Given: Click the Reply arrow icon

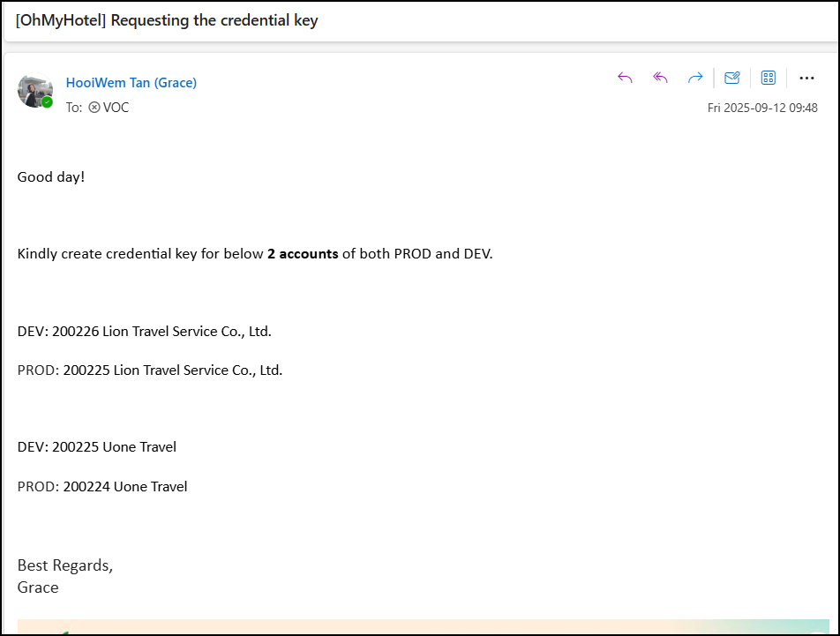Looking at the screenshot, I should (625, 78).
